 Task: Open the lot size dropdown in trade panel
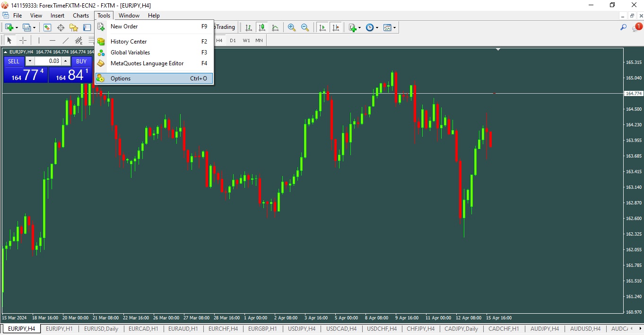29,61
